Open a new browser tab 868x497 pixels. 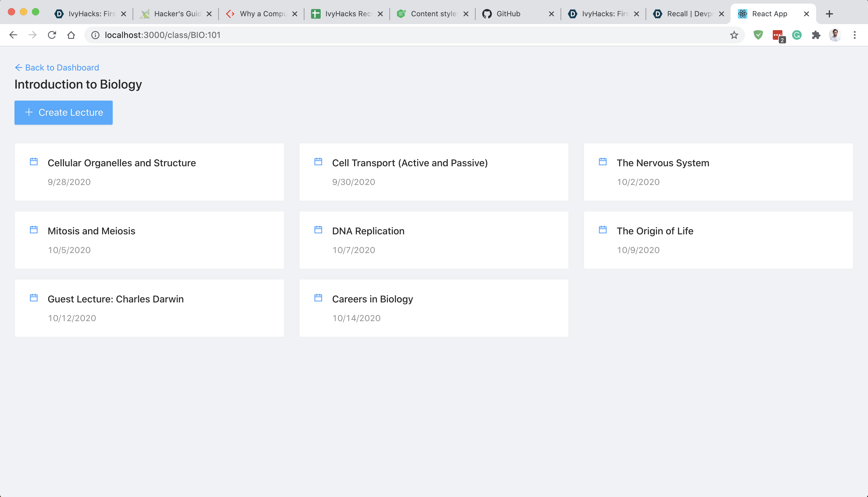(829, 14)
